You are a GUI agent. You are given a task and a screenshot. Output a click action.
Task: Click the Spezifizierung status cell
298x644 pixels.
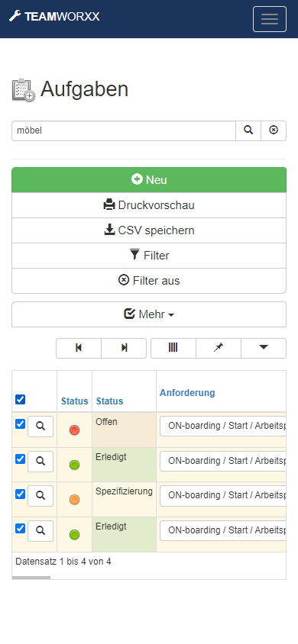pyautogui.click(x=124, y=499)
